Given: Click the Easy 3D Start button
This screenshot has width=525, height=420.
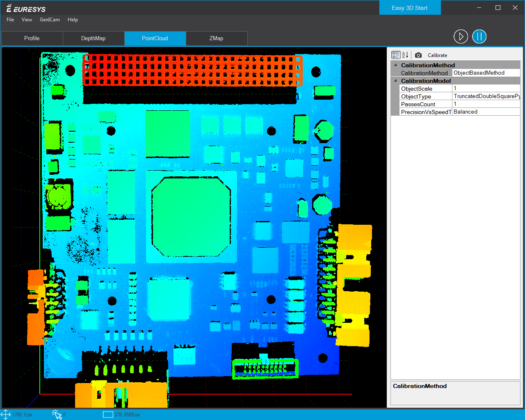Looking at the screenshot, I should (x=410, y=8).
